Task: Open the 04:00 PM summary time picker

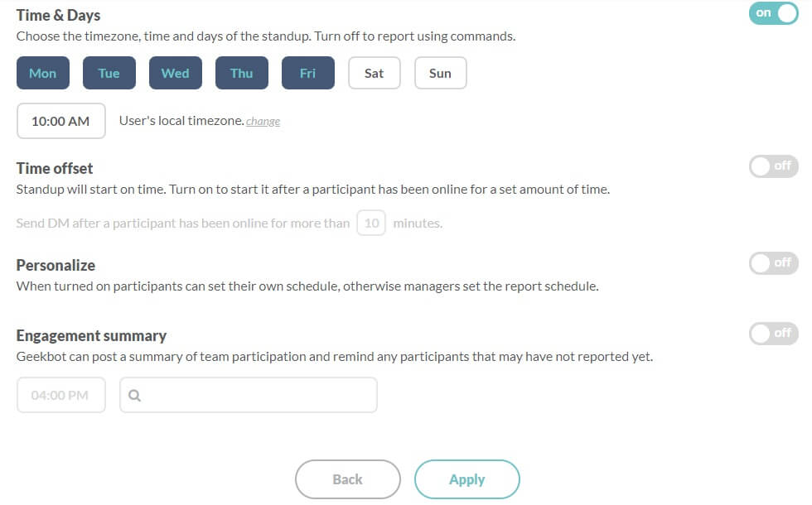Action: click(x=60, y=396)
